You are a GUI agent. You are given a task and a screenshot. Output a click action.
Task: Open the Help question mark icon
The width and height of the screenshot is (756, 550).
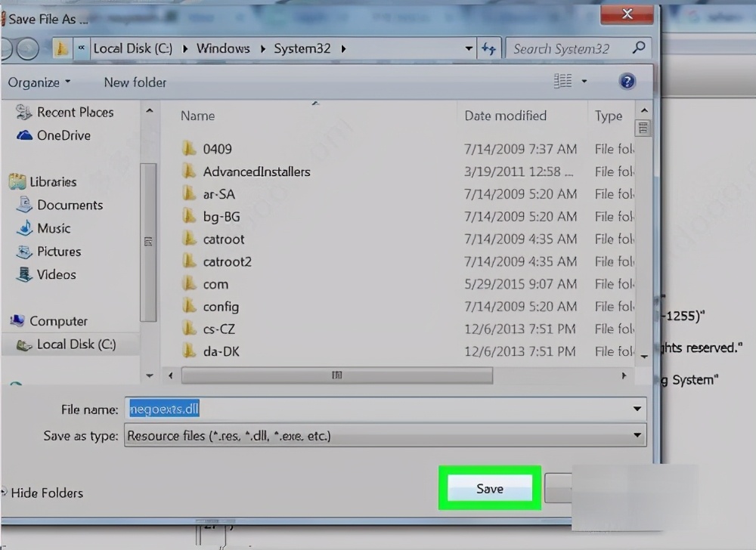point(627,82)
